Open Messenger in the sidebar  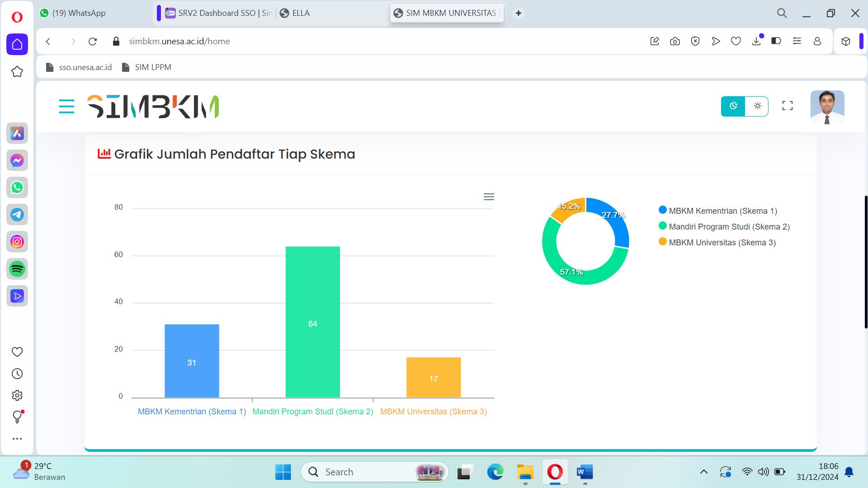[x=17, y=160]
